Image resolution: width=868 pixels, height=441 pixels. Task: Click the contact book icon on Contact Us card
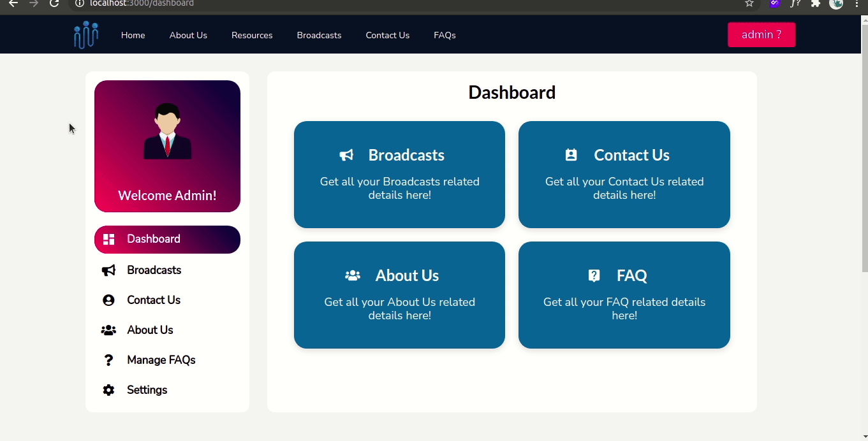pos(571,155)
